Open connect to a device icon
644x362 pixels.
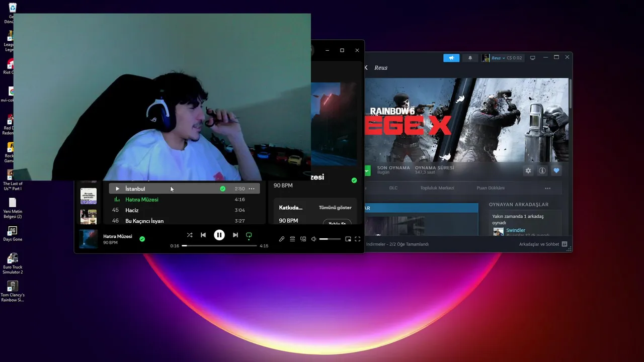pos(303,239)
